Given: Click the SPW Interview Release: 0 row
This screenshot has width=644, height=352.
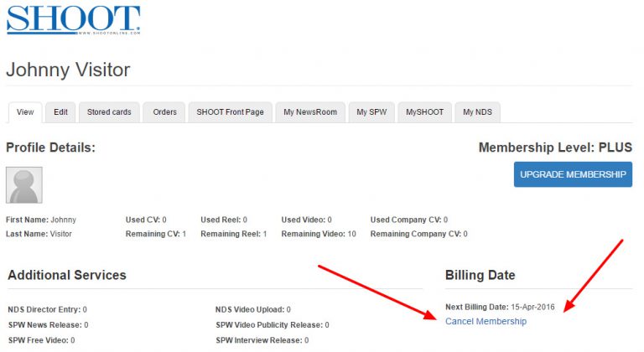Looking at the screenshot, I should (x=262, y=340).
